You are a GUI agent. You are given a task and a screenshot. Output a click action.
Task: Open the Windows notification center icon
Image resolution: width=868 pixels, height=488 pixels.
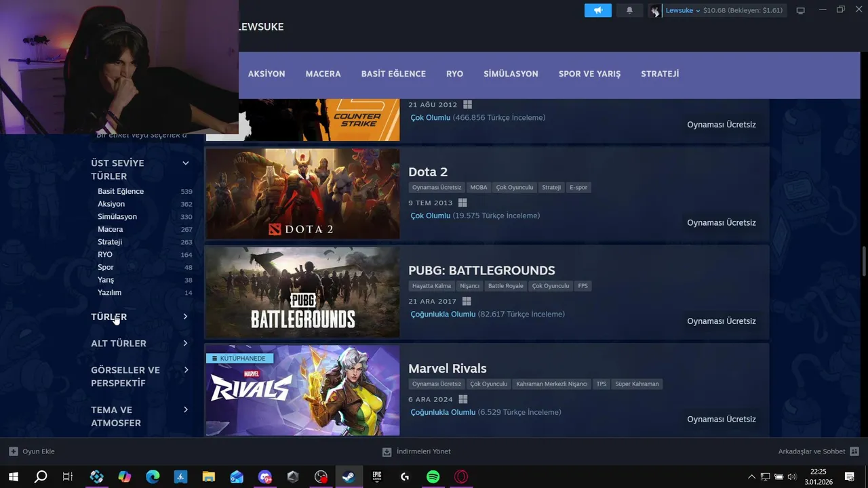click(x=850, y=476)
